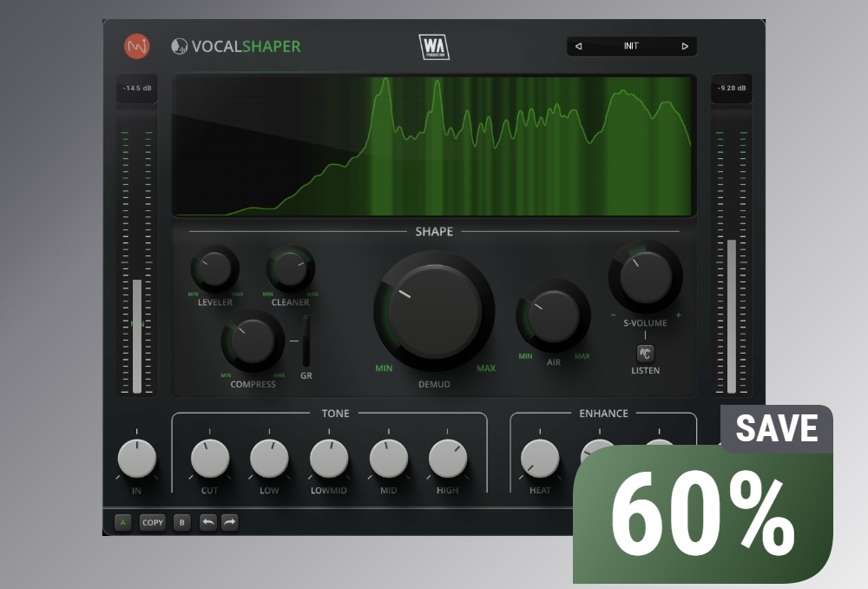The width and height of the screenshot is (868, 589).
Task: Activate the A state button
Action: point(123,522)
